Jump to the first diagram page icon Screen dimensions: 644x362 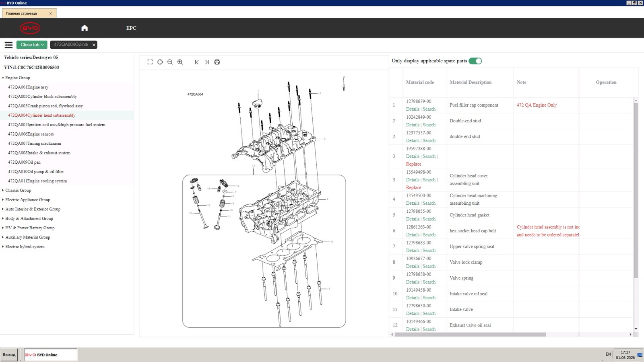pyautogui.click(x=196, y=62)
